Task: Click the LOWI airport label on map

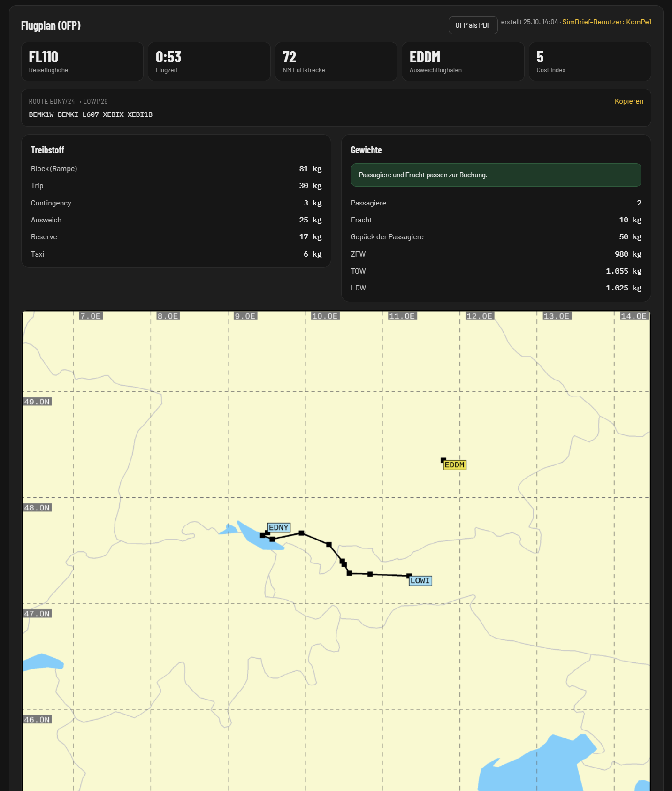Action: pos(420,581)
